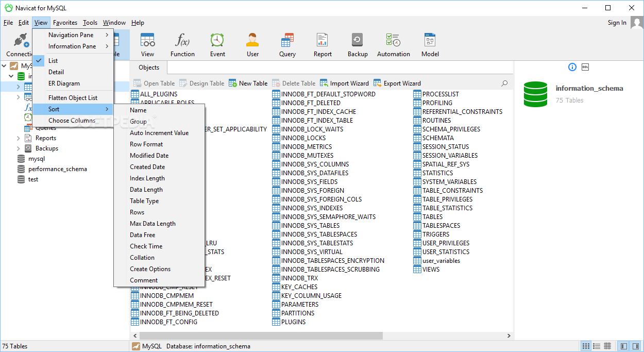644x352 pixels.
Task: Select the checked List view option
Action: 73,61
